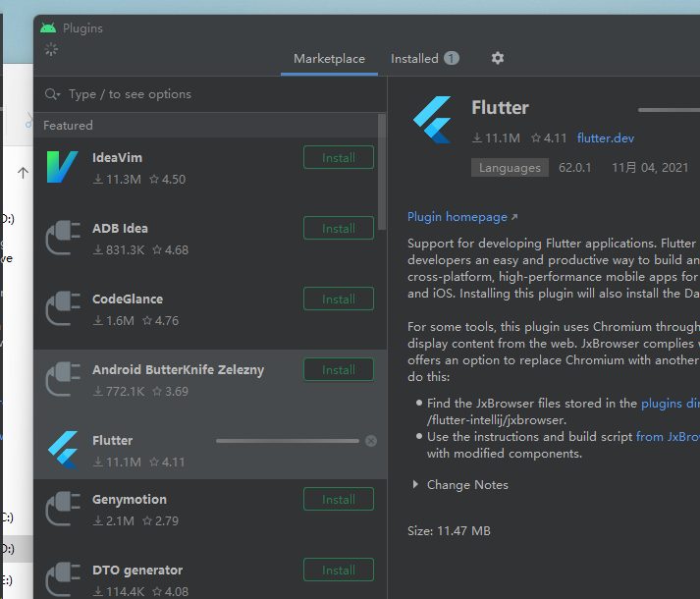Click the Android Studio icon in title bar
This screenshot has height=599, width=700.
click(48, 27)
